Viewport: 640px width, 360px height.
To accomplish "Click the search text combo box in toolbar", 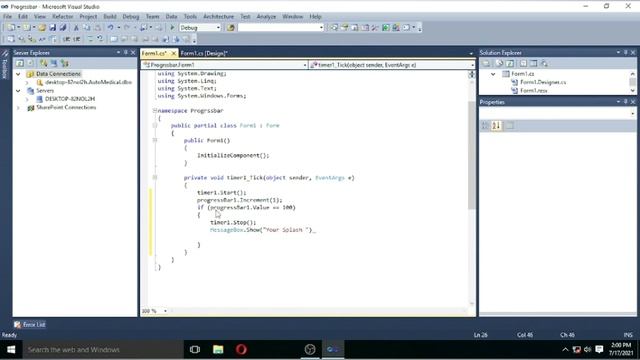I will click(281, 28).
